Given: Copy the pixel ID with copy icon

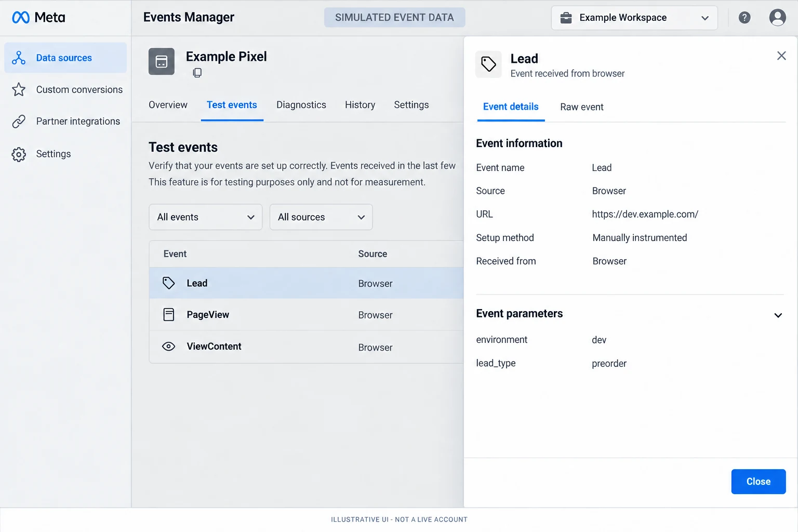Looking at the screenshot, I should [197, 73].
